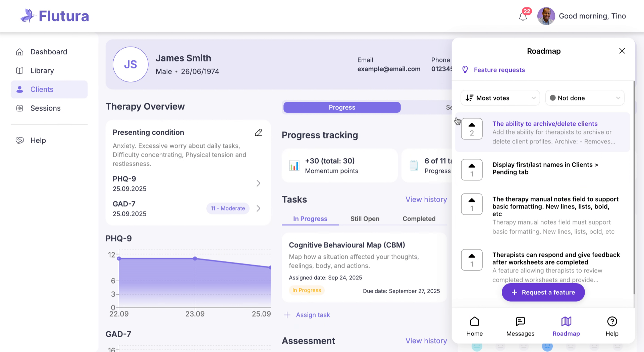Open the Most votes sort dropdown
This screenshot has height=352, width=644.
(x=500, y=98)
